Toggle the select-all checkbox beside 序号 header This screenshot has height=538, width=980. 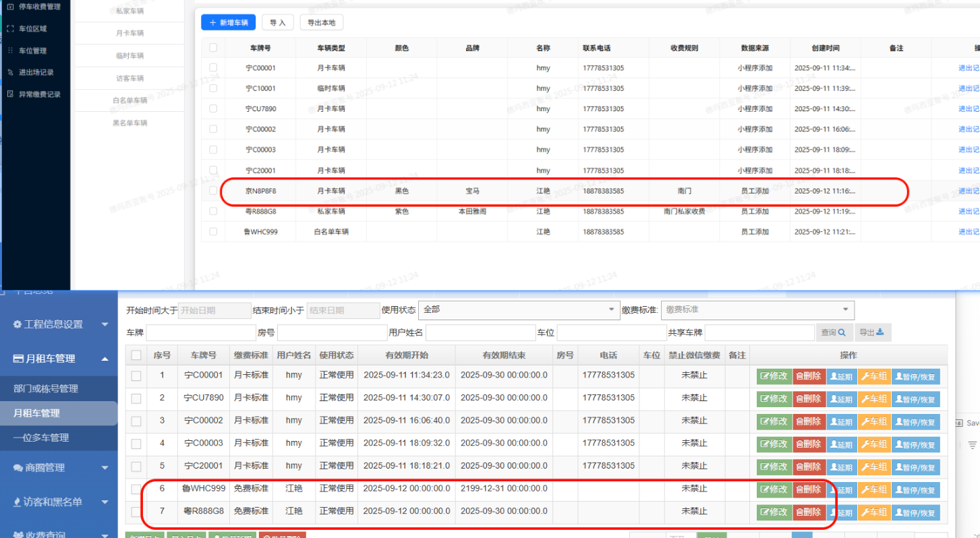coord(136,355)
